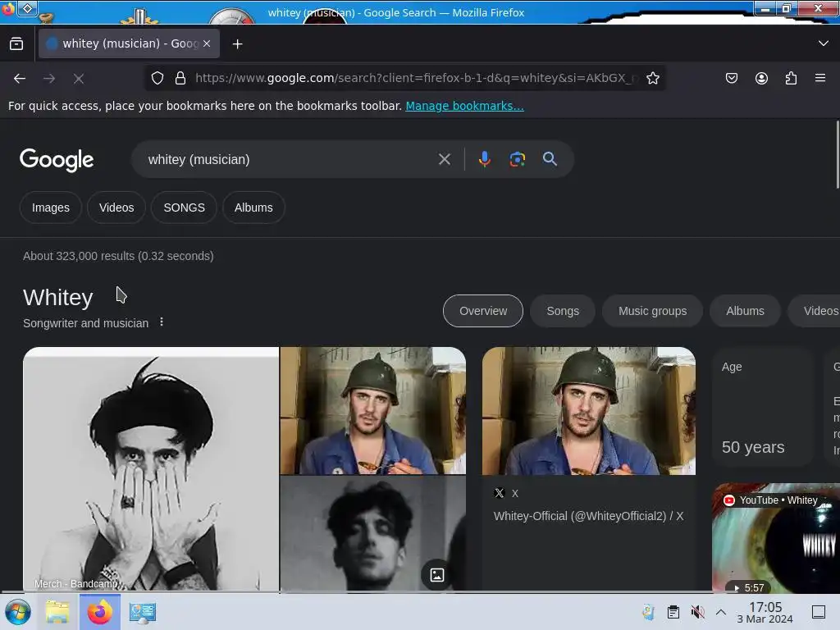Click the Google logo
The width and height of the screenshot is (840, 630).
57,160
